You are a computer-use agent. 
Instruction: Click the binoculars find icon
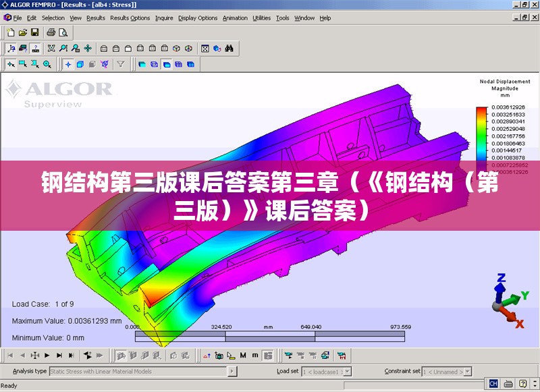(x=230, y=49)
